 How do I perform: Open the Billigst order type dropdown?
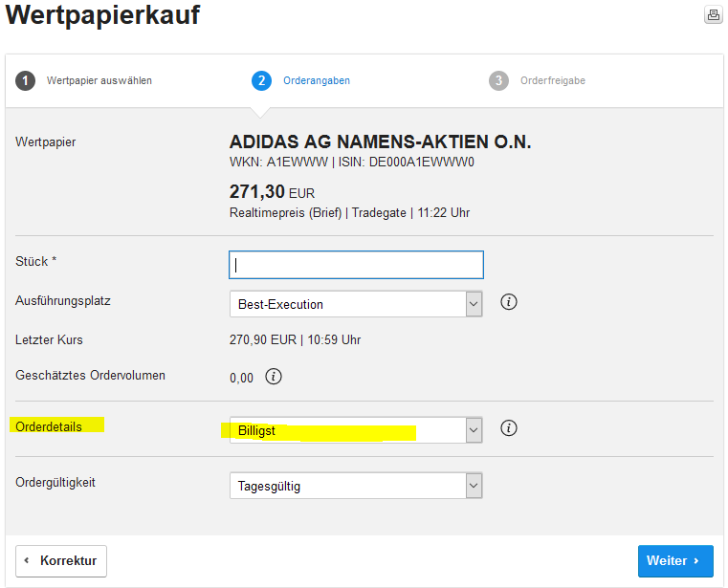[x=356, y=429]
